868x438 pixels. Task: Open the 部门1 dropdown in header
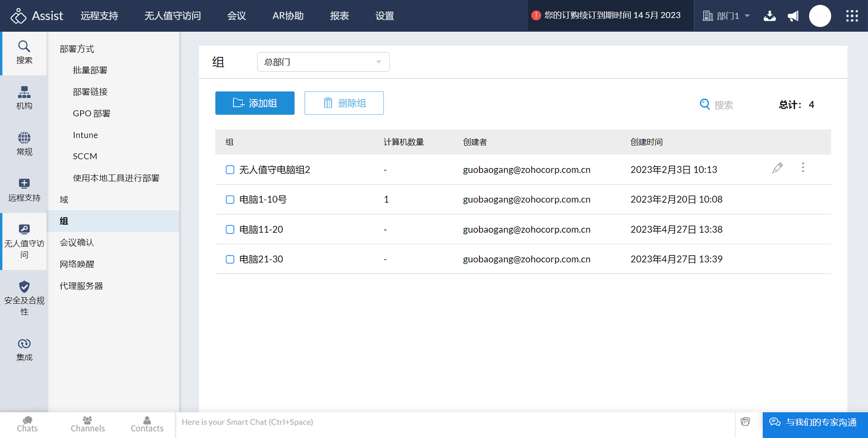point(726,16)
